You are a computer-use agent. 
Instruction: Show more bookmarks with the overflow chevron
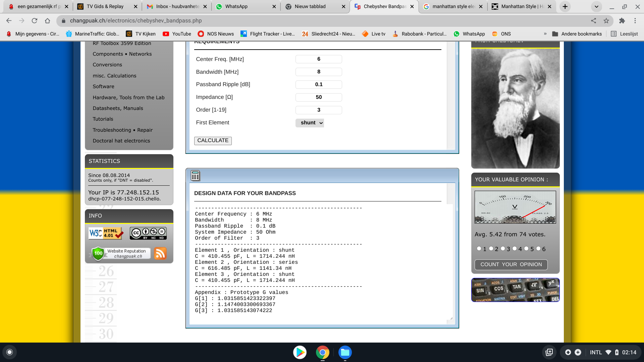(x=545, y=34)
